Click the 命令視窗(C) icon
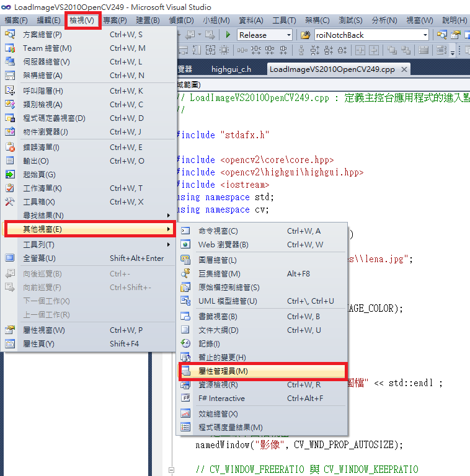470x476 pixels. tap(185, 231)
